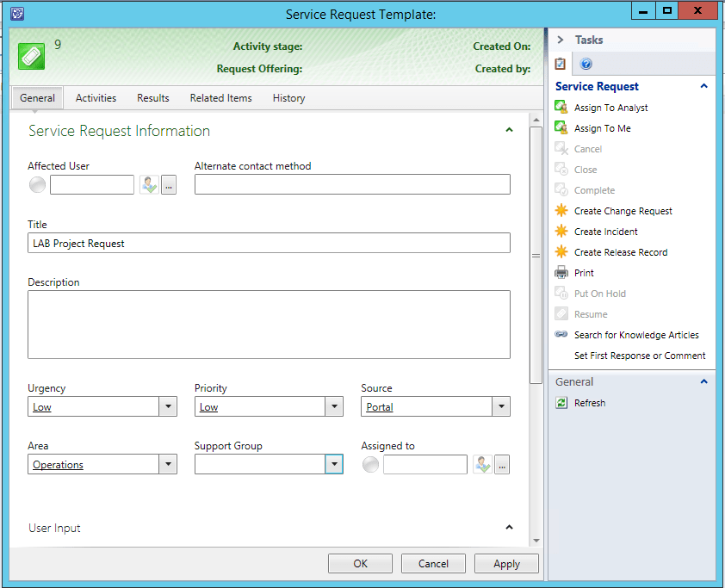Click the Assign To Me icon
The height and width of the screenshot is (588, 725).
click(561, 128)
